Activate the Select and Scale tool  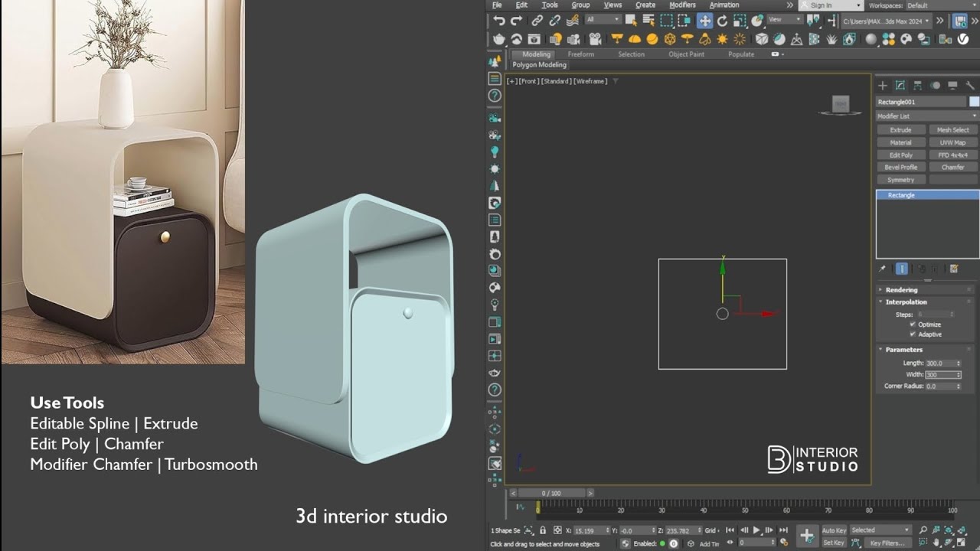click(740, 21)
